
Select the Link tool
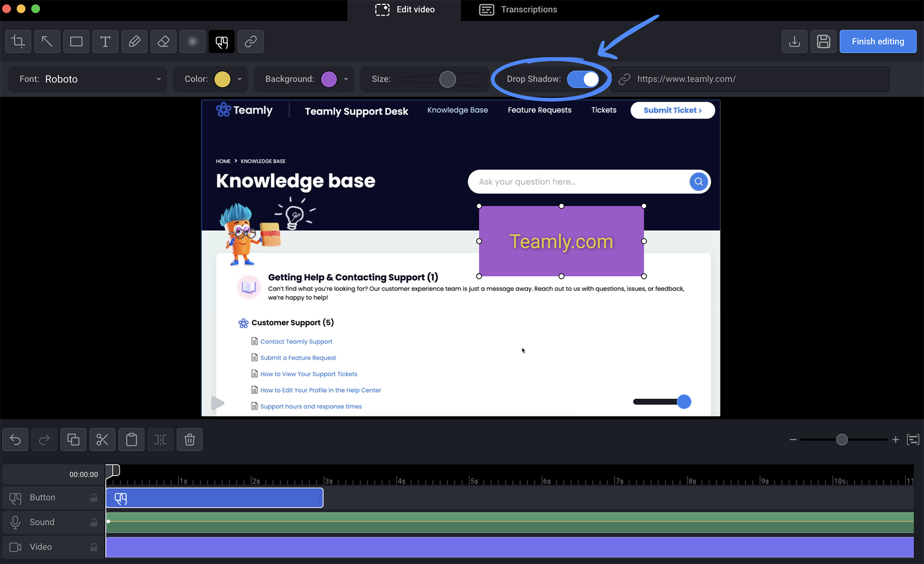[x=251, y=41]
